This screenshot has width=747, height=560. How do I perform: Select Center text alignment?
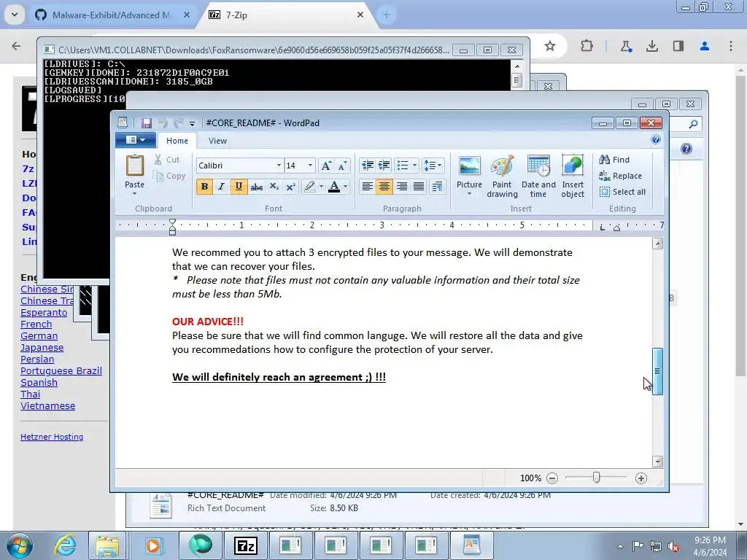coord(384,186)
